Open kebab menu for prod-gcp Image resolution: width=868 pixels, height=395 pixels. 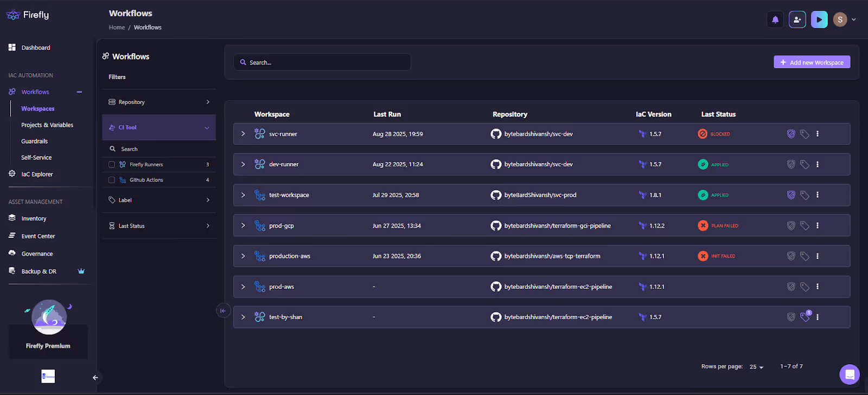(x=818, y=225)
